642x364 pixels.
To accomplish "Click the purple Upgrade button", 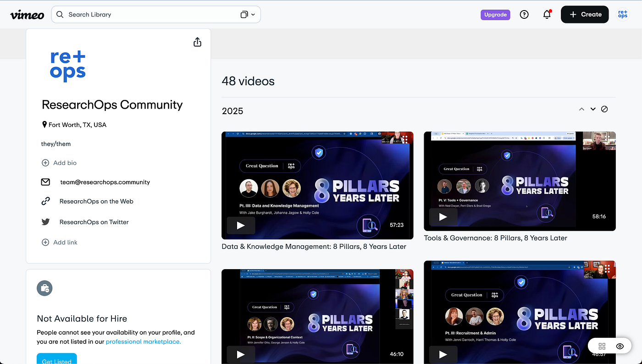I will pyautogui.click(x=495, y=15).
